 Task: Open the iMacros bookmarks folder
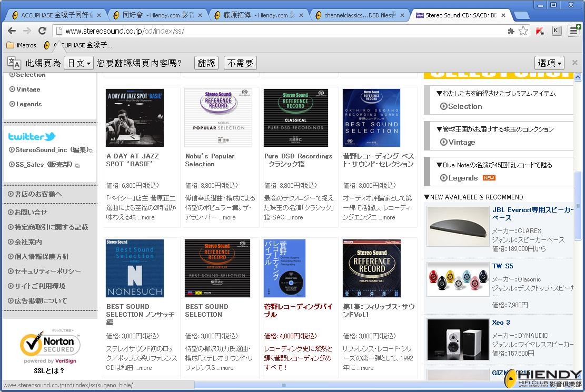pos(22,45)
